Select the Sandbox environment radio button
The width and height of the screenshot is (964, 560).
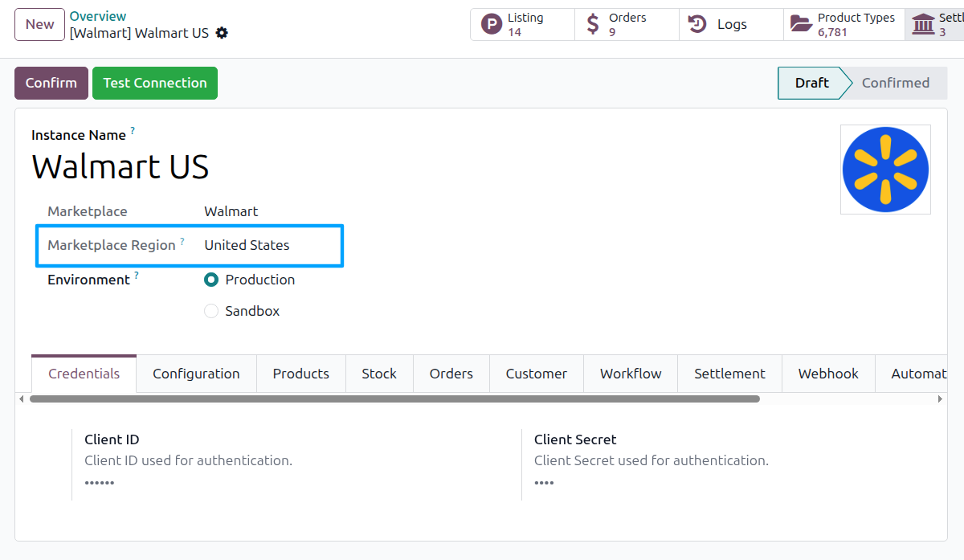click(211, 311)
